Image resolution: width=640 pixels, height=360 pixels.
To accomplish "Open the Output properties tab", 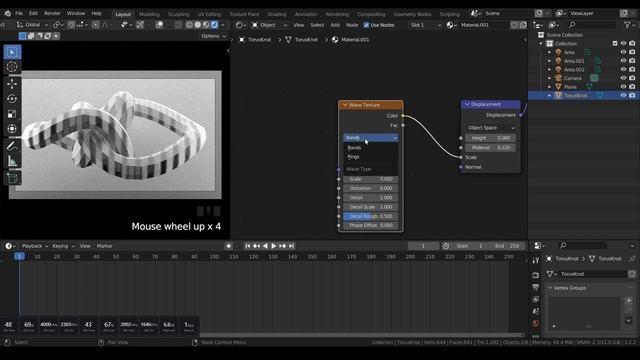I will click(x=536, y=287).
